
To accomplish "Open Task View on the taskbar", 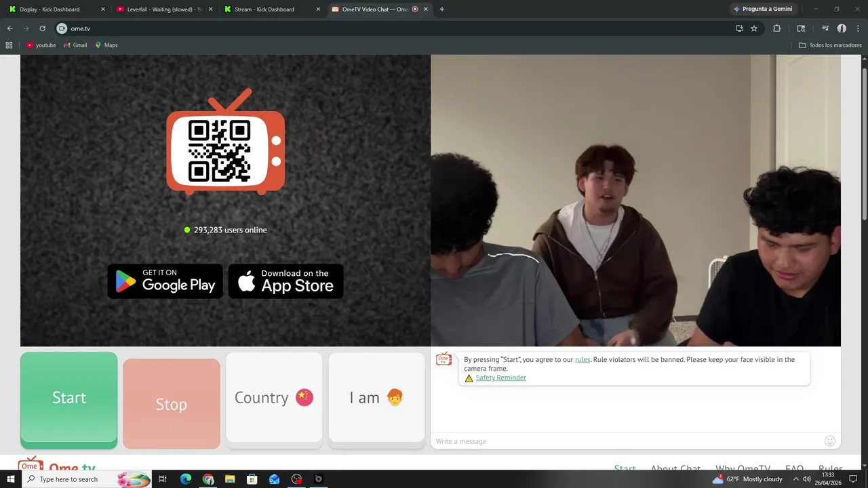I will pyautogui.click(x=163, y=479).
